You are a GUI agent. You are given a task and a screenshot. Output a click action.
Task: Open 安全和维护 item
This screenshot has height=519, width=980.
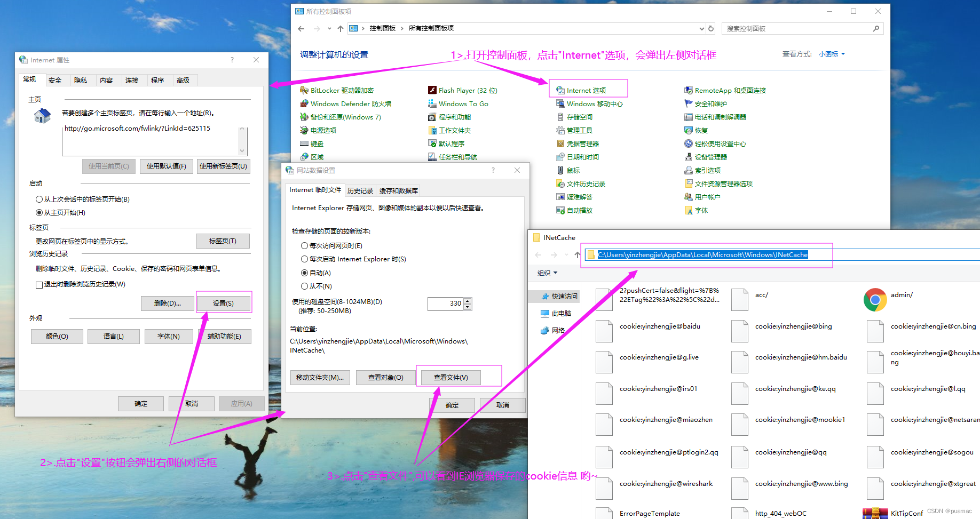706,104
